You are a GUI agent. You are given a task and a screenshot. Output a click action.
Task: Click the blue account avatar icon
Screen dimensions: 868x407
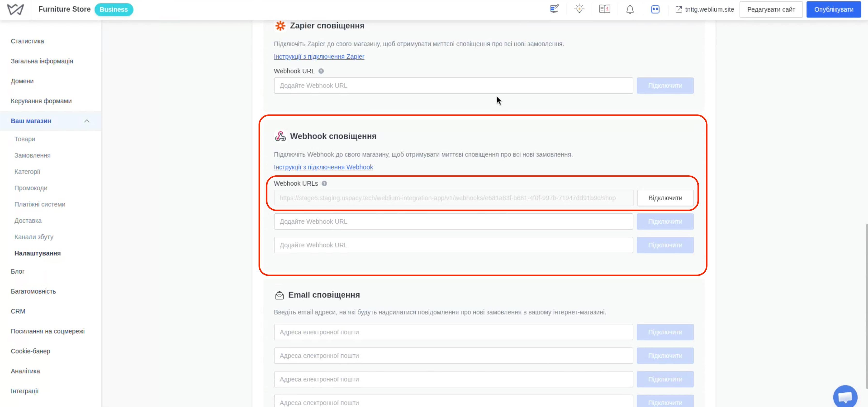[655, 9]
